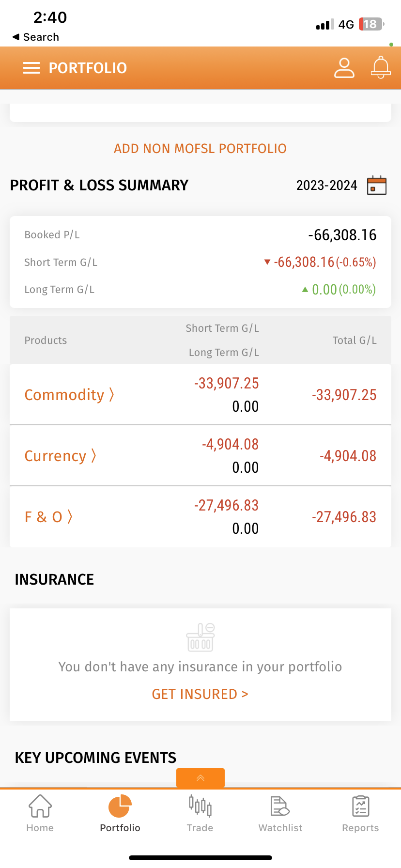401x868 pixels.
Task: Tap the Booked P/L value
Action: [342, 235]
